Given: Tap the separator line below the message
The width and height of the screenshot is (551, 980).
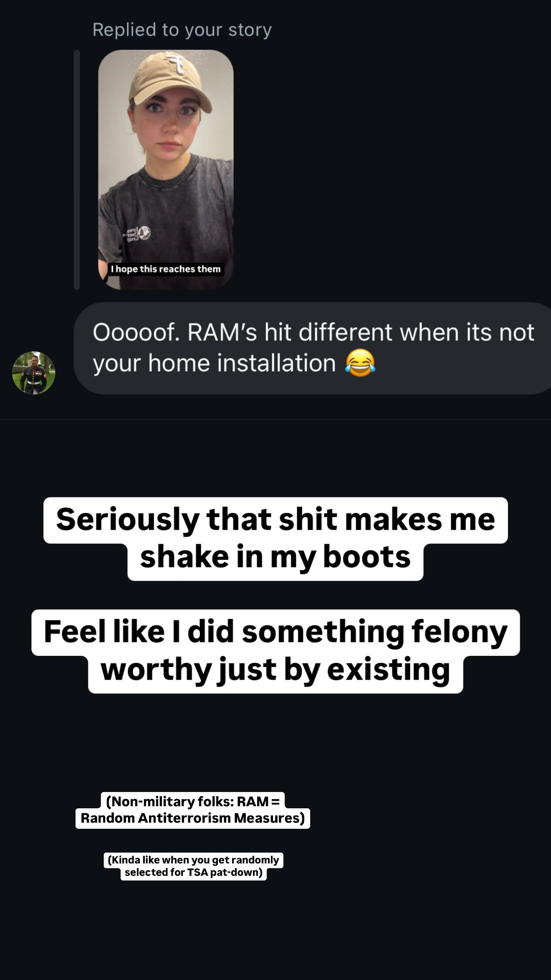Looking at the screenshot, I should (x=275, y=419).
